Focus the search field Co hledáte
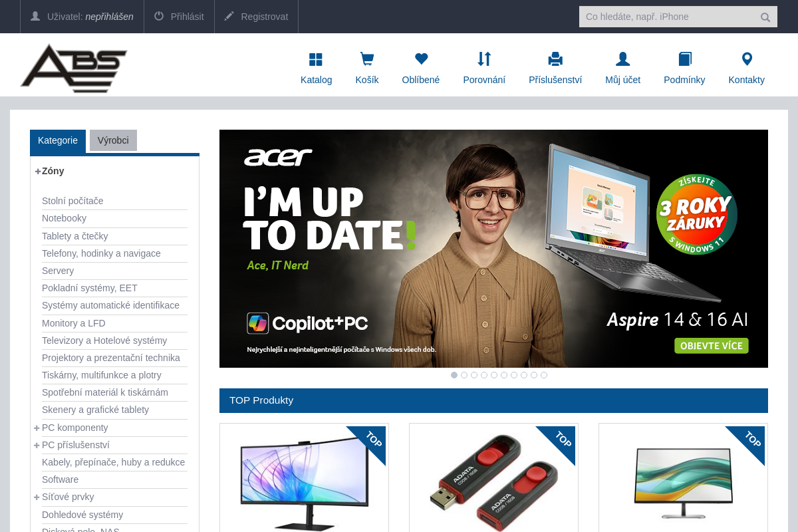Screen dimensions: 798x532 [668, 17]
